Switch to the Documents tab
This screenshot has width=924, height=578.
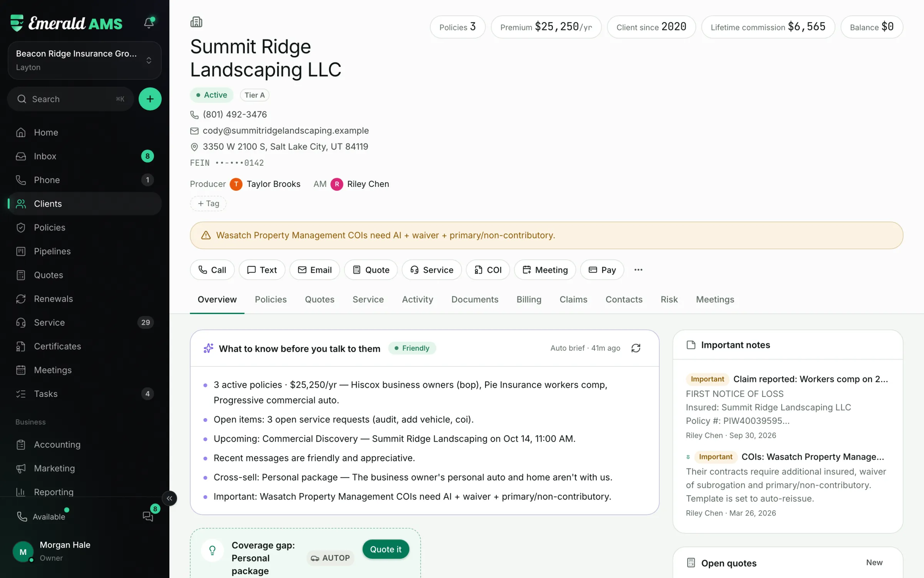[475, 299]
